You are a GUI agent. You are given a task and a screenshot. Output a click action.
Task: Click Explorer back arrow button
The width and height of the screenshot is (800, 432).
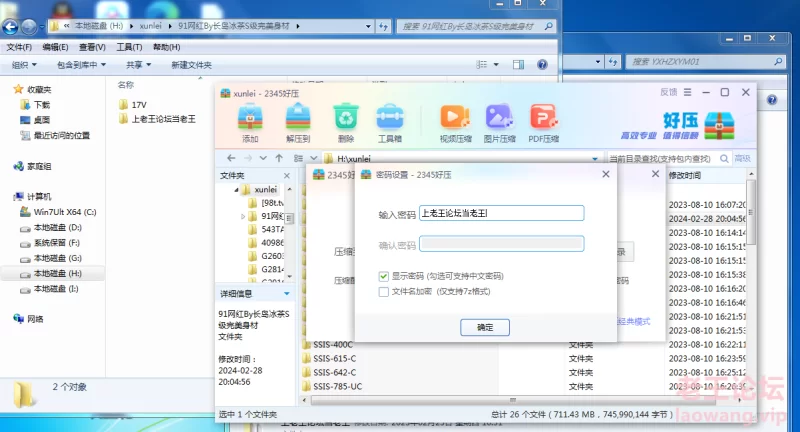click(x=10, y=27)
